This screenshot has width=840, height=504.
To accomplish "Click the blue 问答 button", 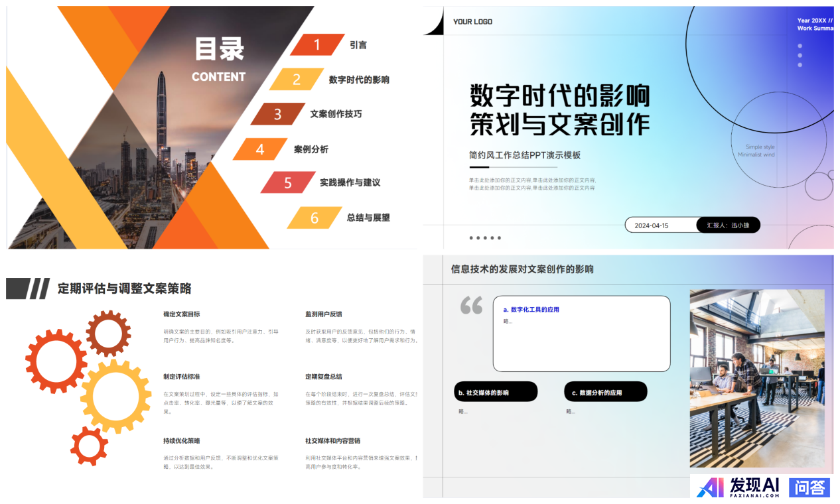I will click(x=809, y=487).
